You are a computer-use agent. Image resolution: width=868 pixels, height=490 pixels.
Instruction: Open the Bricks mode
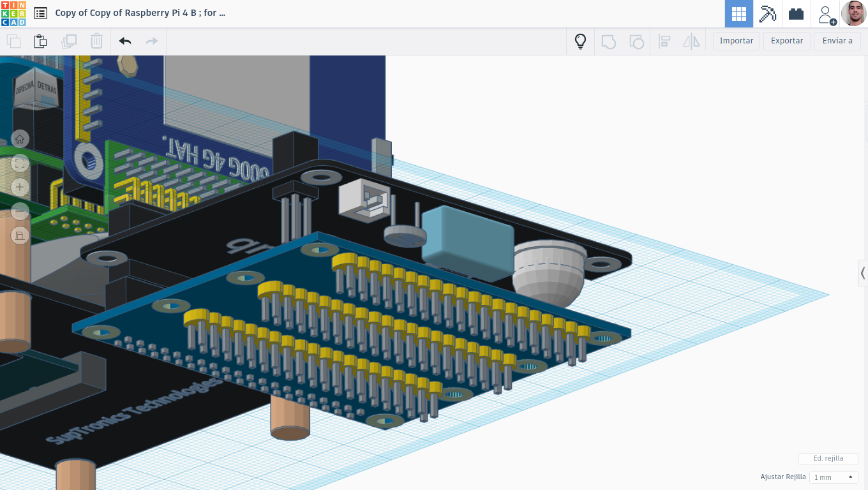[796, 13]
